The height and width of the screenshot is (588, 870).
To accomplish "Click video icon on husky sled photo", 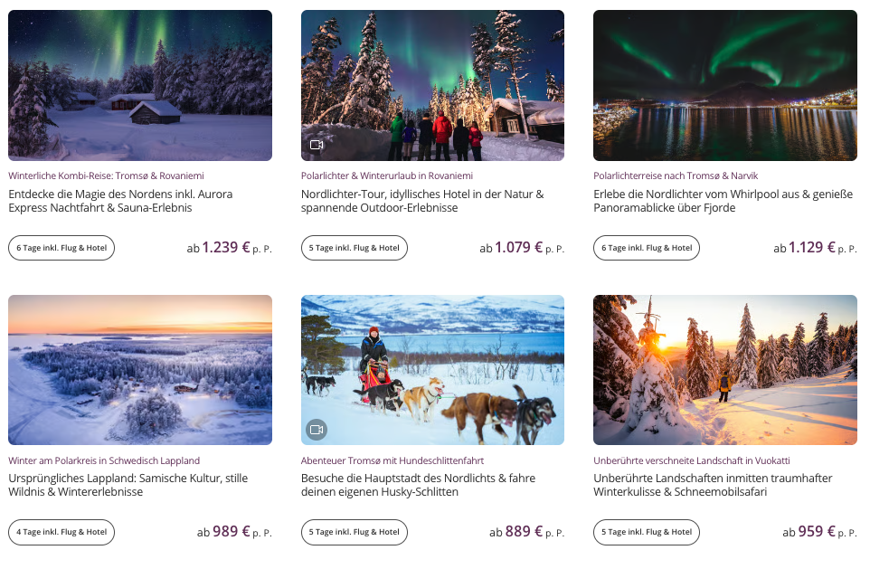I will (x=317, y=429).
